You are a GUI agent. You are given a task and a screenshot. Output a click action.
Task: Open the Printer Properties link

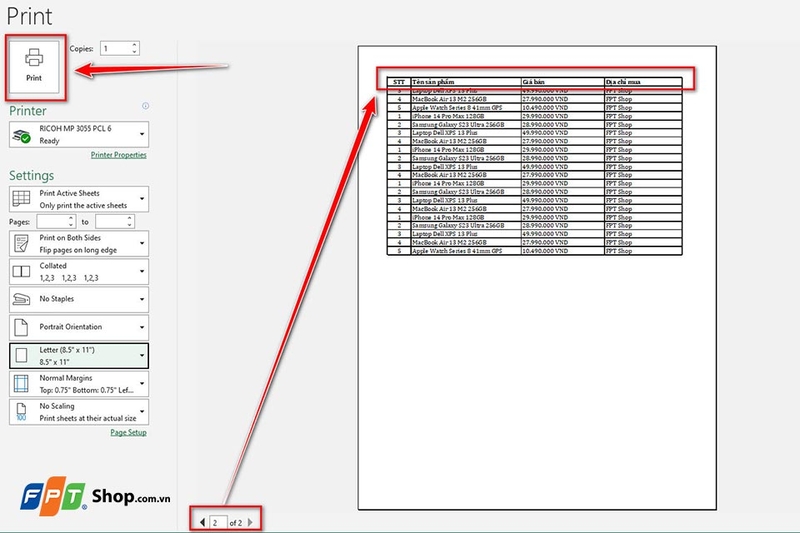[x=118, y=155]
